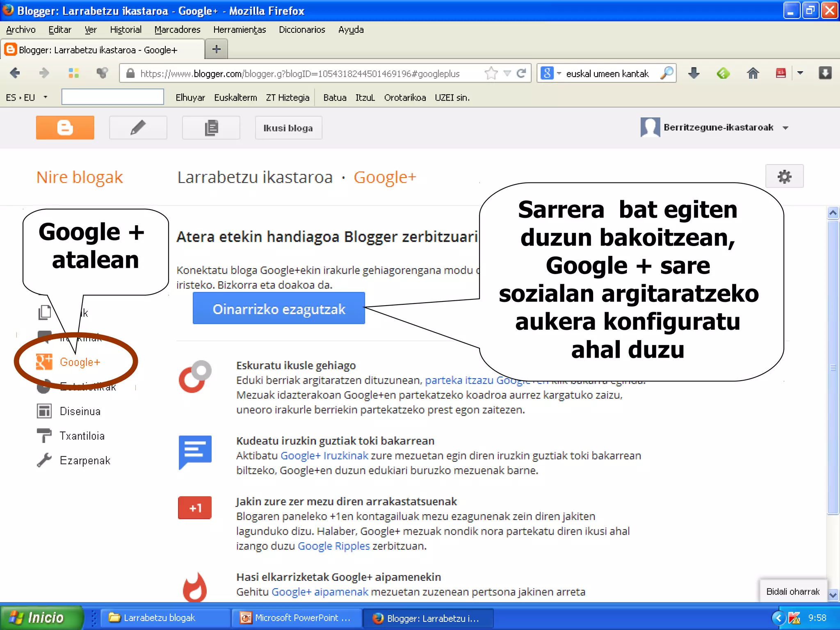The image size is (840, 630).
Task: Click the Elhuyar dictionary button
Action: pos(190,97)
